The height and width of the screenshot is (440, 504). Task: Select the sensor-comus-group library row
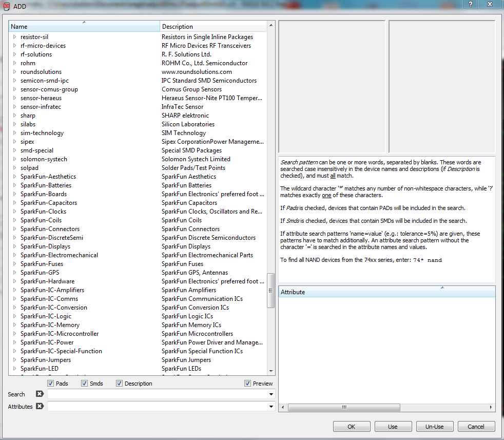[x=138, y=89]
